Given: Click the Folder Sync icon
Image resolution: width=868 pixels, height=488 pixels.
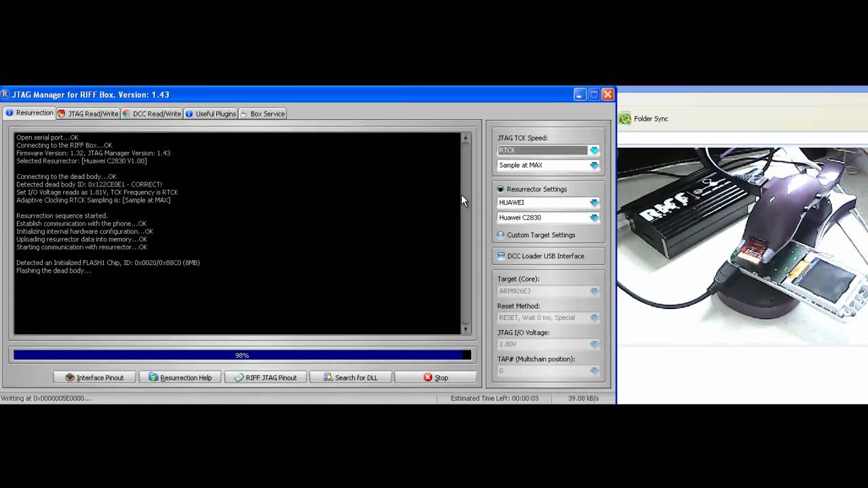Looking at the screenshot, I should 625,119.
